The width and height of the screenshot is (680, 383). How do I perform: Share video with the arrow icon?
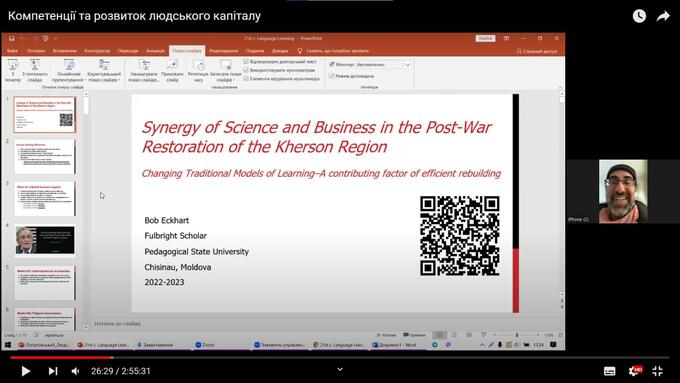coord(663,16)
